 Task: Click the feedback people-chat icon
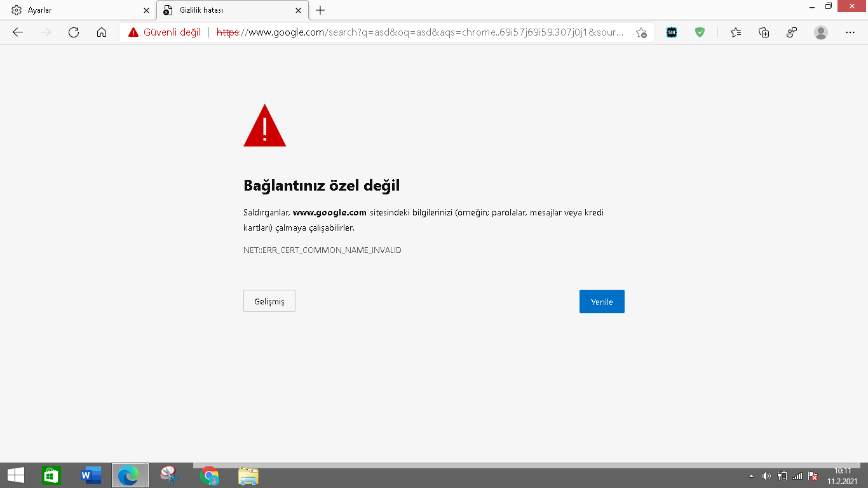click(792, 32)
